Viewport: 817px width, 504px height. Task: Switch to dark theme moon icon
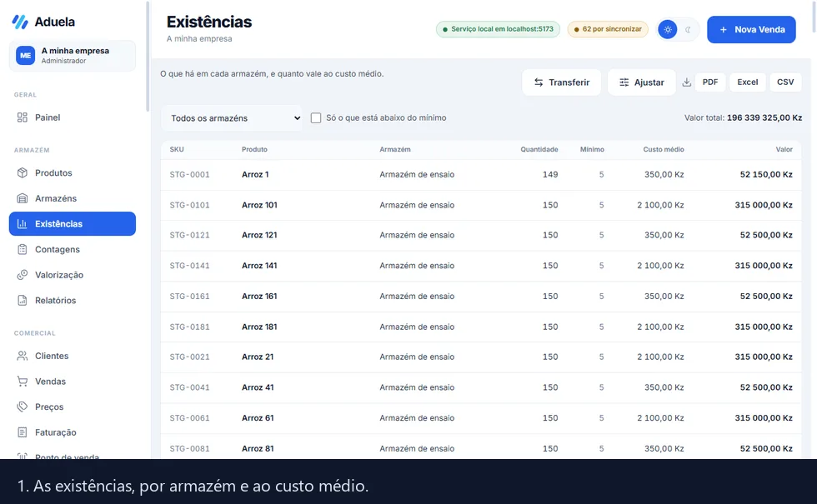click(688, 30)
